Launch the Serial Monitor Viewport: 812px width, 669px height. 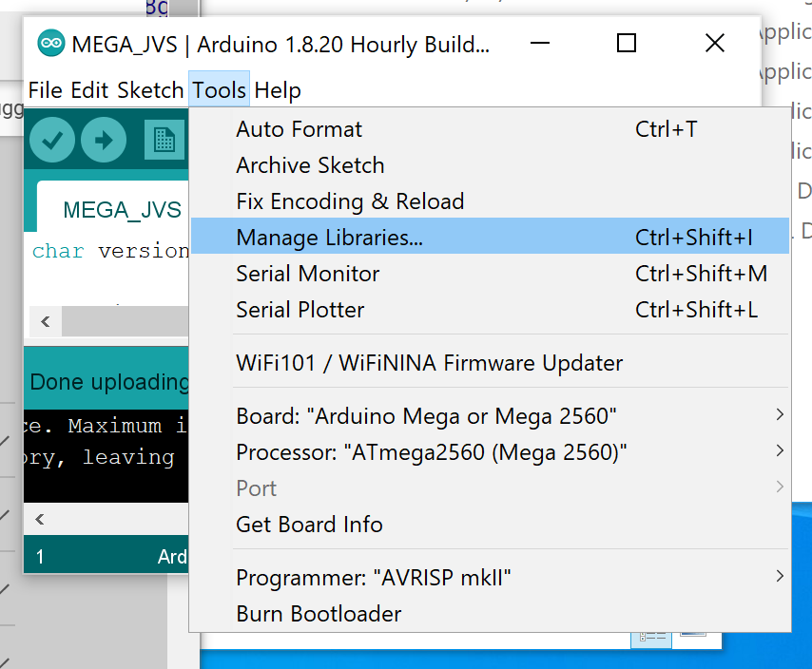[x=490, y=274]
